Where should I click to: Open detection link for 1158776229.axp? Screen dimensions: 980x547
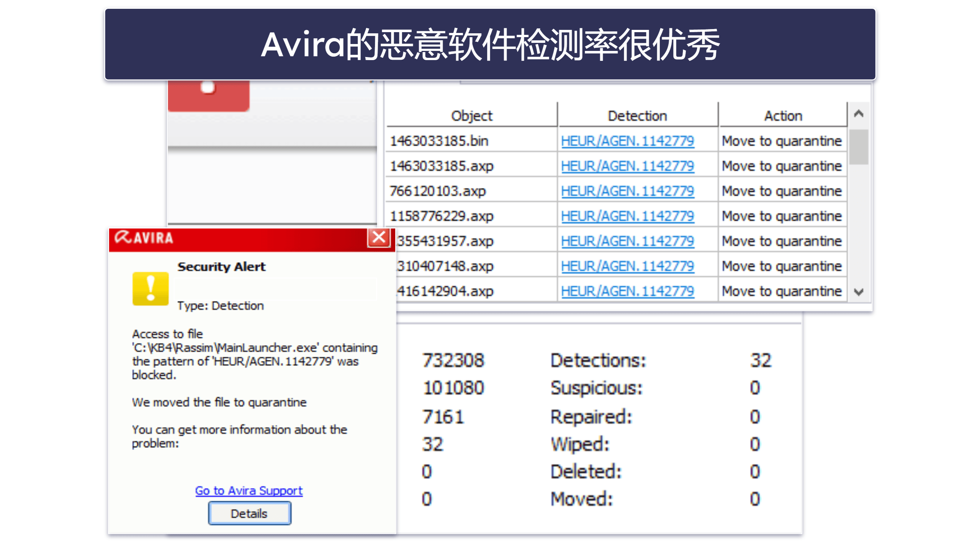[627, 216]
